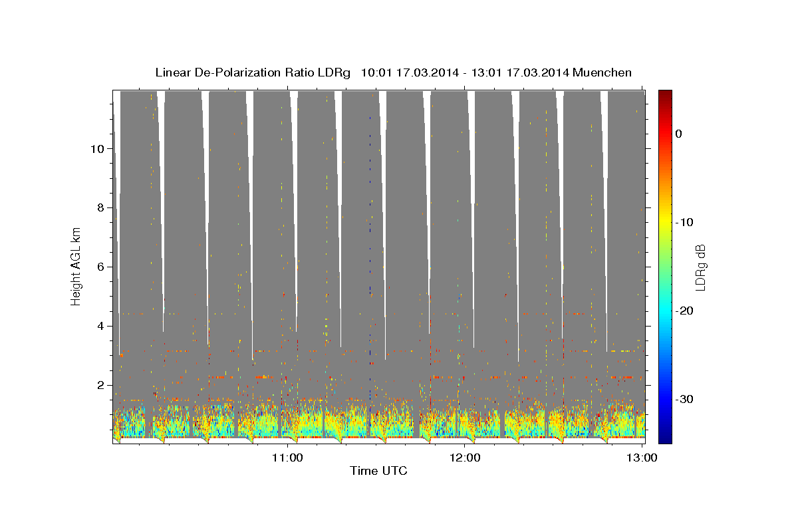Click the 12:00 time tick label
The height and width of the screenshot is (532, 798).
click(465, 458)
